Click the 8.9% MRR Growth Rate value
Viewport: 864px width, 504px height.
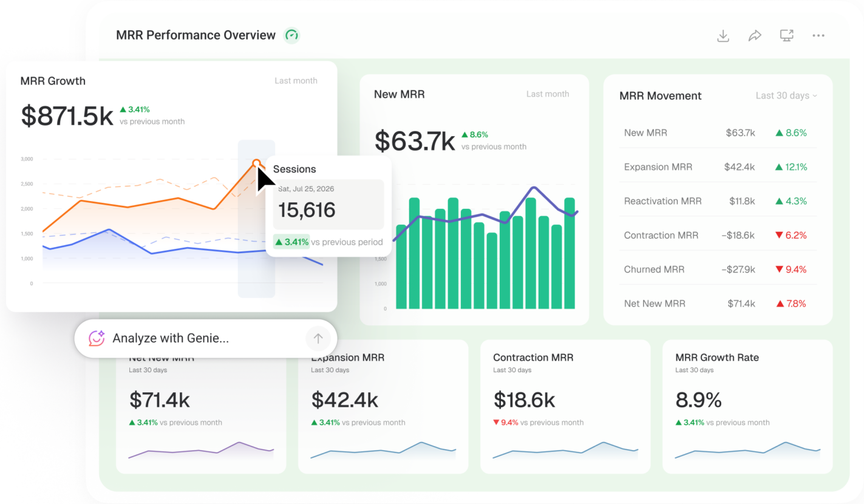coord(698,400)
